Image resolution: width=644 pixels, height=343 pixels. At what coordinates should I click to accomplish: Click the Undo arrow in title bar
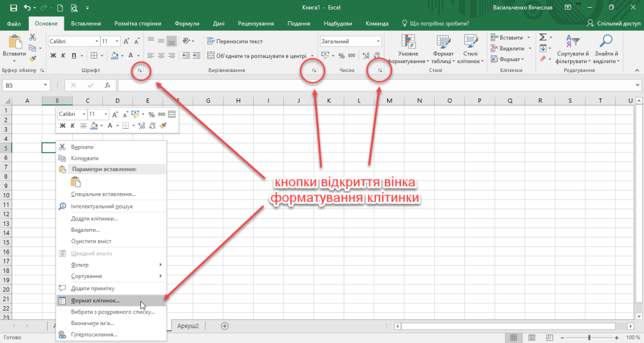[28, 8]
